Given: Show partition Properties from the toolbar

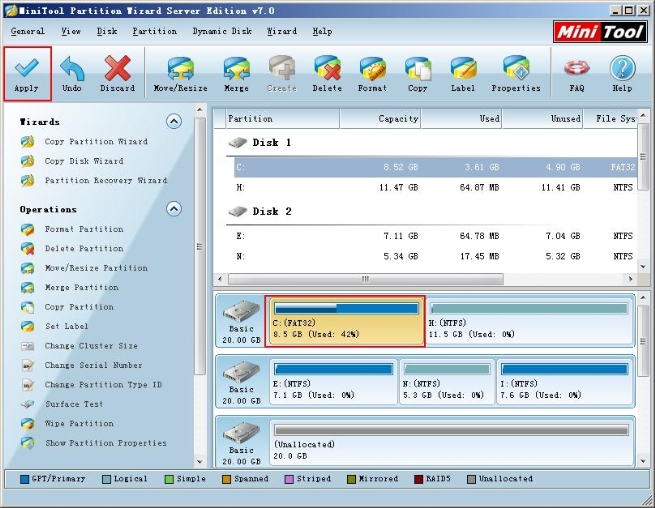Looking at the screenshot, I should point(516,74).
